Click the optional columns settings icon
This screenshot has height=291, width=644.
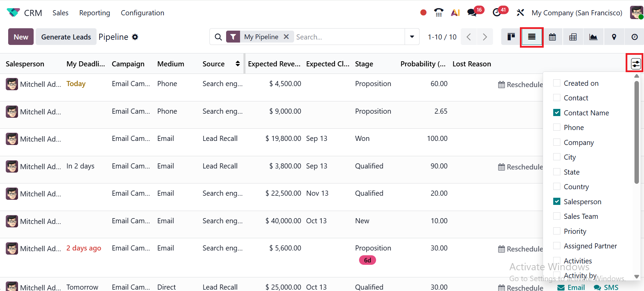[x=635, y=64]
